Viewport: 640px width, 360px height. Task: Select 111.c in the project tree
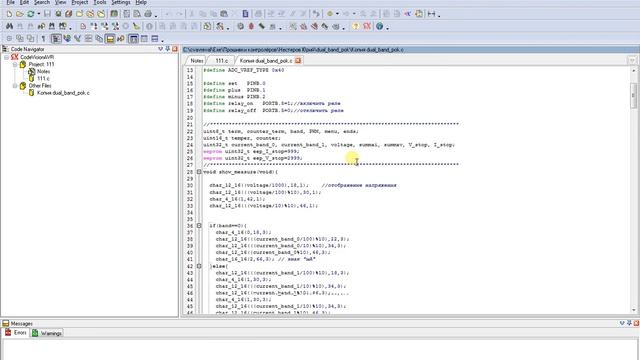(43, 78)
